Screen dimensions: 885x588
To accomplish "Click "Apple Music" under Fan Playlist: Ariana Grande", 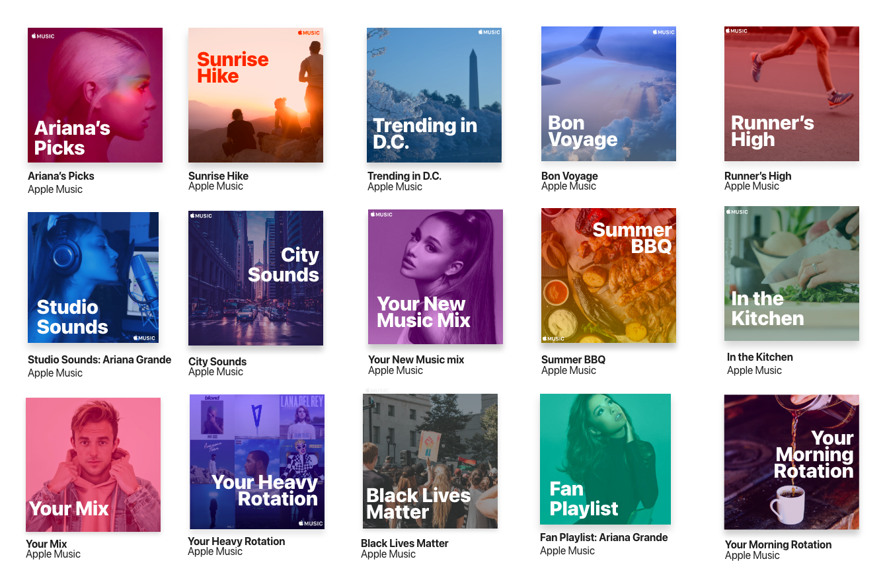I will 568,551.
